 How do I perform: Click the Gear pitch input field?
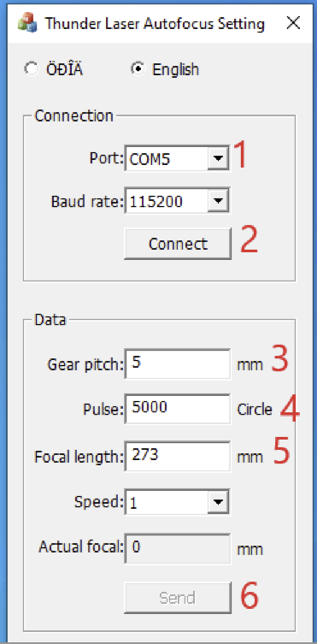point(178,363)
